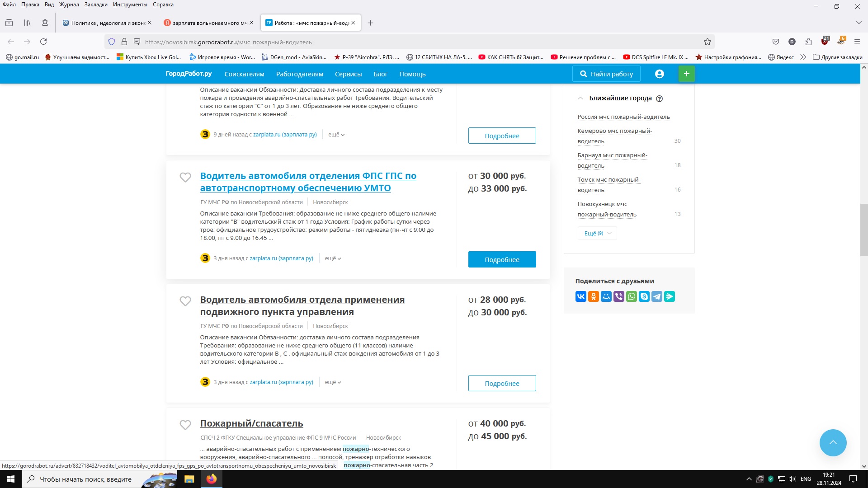Screen dimensions: 868x488
Task: Expand Ещё (9) cities dropdown
Action: [597, 233]
